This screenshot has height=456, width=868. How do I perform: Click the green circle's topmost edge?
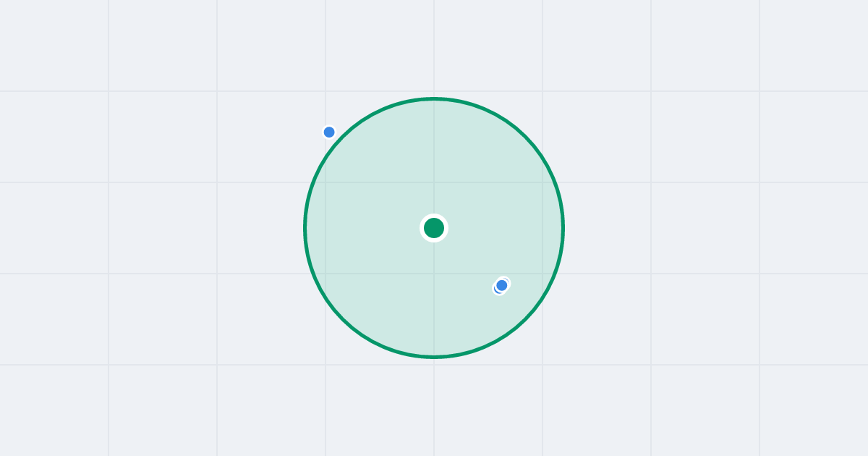(434, 98)
